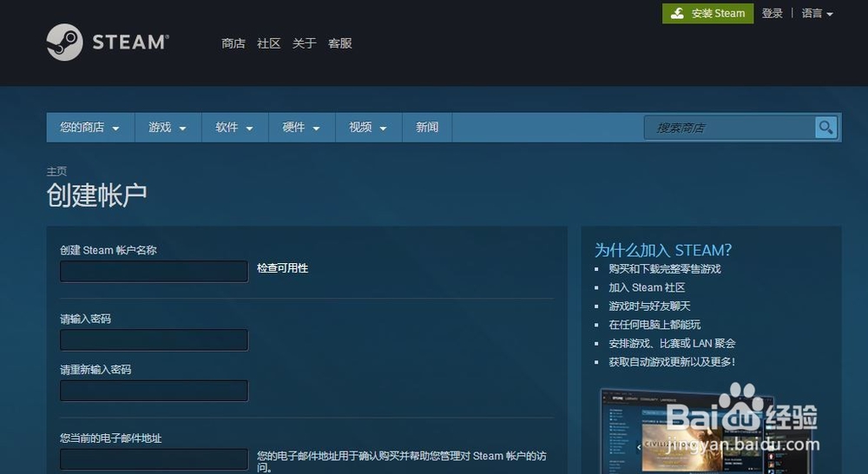Click the 购买和下载完整零售游戏 text

(x=665, y=269)
